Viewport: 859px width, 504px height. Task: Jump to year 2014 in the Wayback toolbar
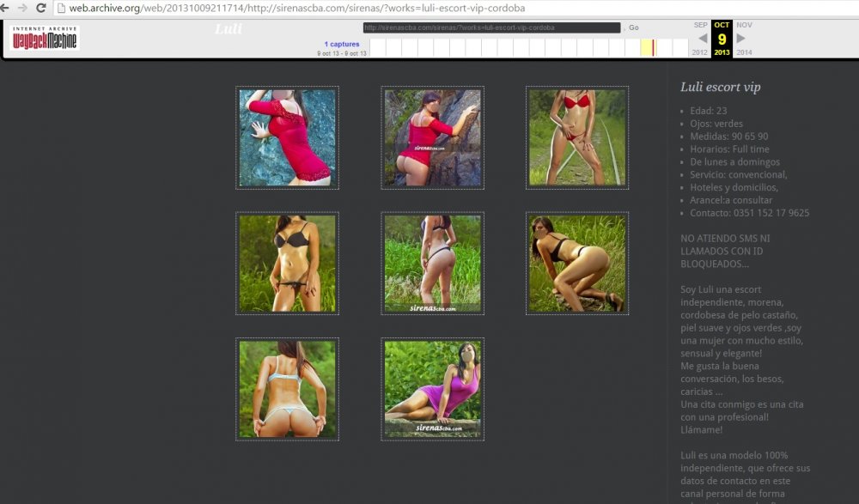pyautogui.click(x=744, y=52)
